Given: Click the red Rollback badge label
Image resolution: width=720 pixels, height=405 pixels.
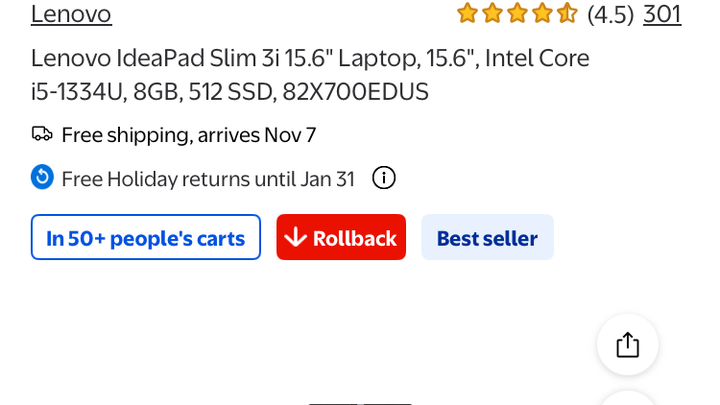Looking at the screenshot, I should click(x=354, y=238).
